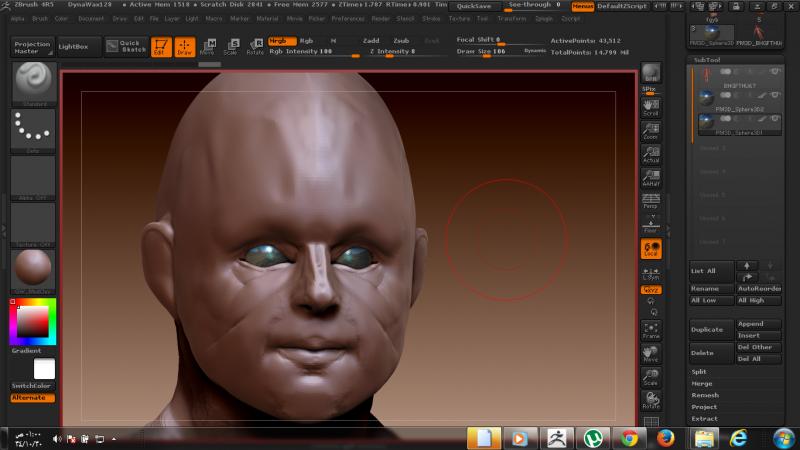800x450 pixels.
Task: Open the Transform menu
Action: [512, 19]
